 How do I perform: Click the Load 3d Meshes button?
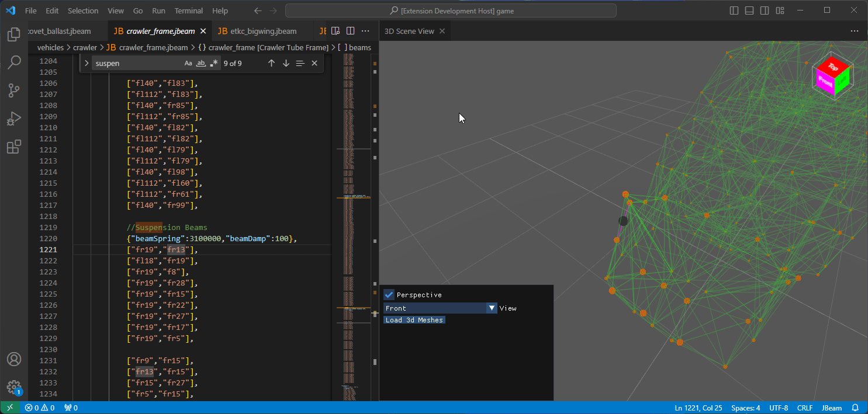click(414, 320)
